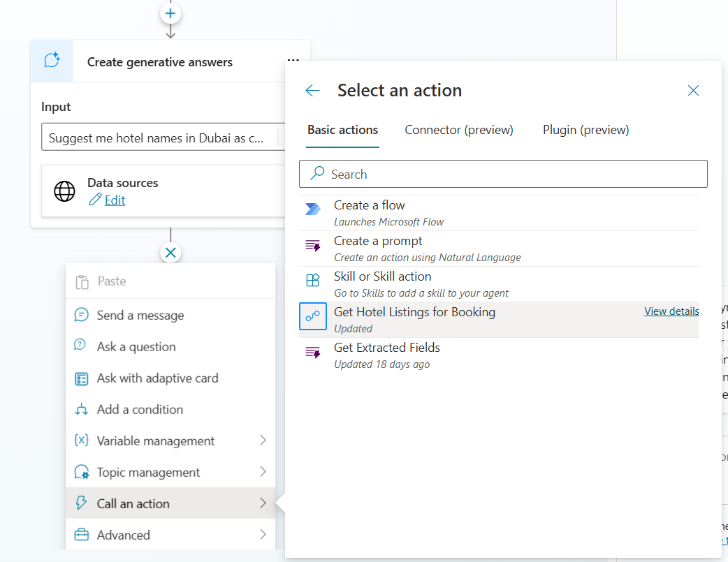The width and height of the screenshot is (728, 562).
Task: Select the Basic actions tab
Action: pos(342,130)
